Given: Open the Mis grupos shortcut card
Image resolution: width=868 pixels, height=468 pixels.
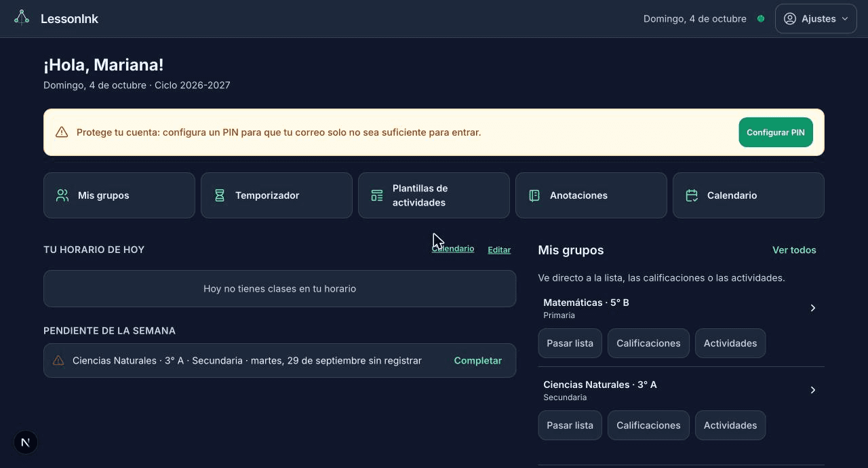Looking at the screenshot, I should [x=119, y=195].
